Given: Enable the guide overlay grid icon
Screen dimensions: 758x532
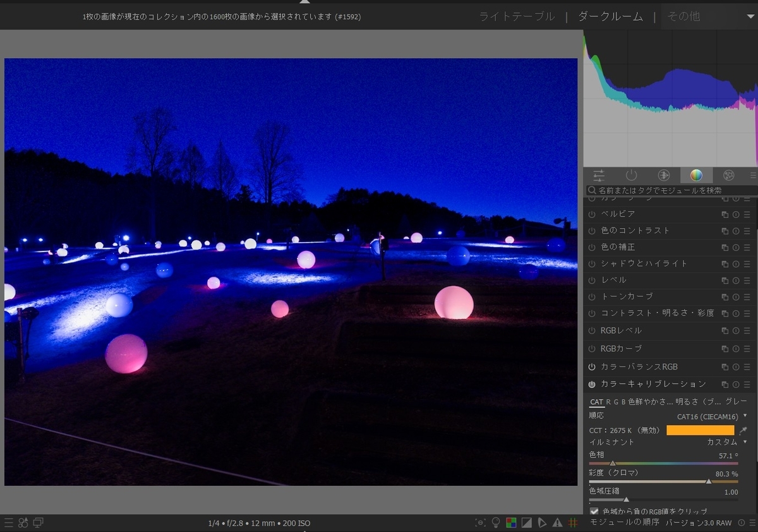Looking at the screenshot, I should [574, 523].
